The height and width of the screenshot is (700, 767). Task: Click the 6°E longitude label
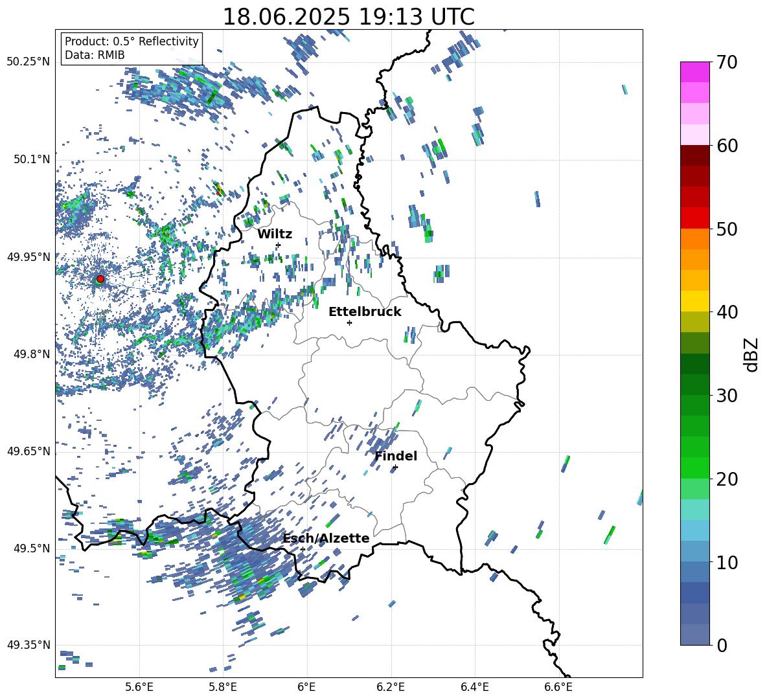[306, 687]
